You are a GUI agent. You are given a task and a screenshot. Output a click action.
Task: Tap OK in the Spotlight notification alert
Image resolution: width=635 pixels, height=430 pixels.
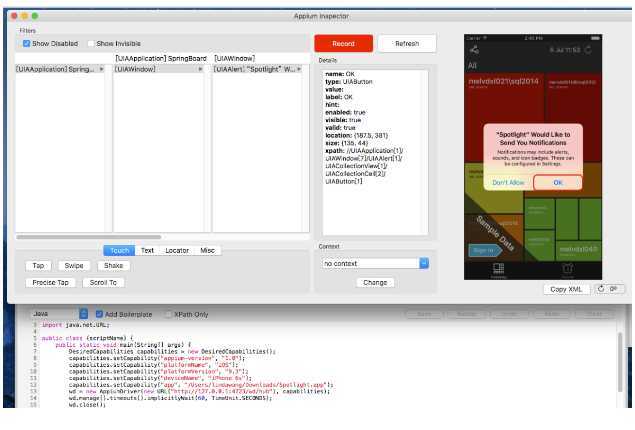pos(558,183)
